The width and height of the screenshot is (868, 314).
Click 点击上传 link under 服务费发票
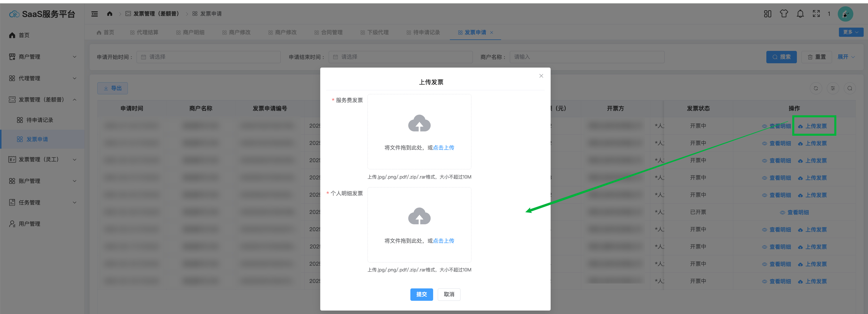pyautogui.click(x=444, y=148)
